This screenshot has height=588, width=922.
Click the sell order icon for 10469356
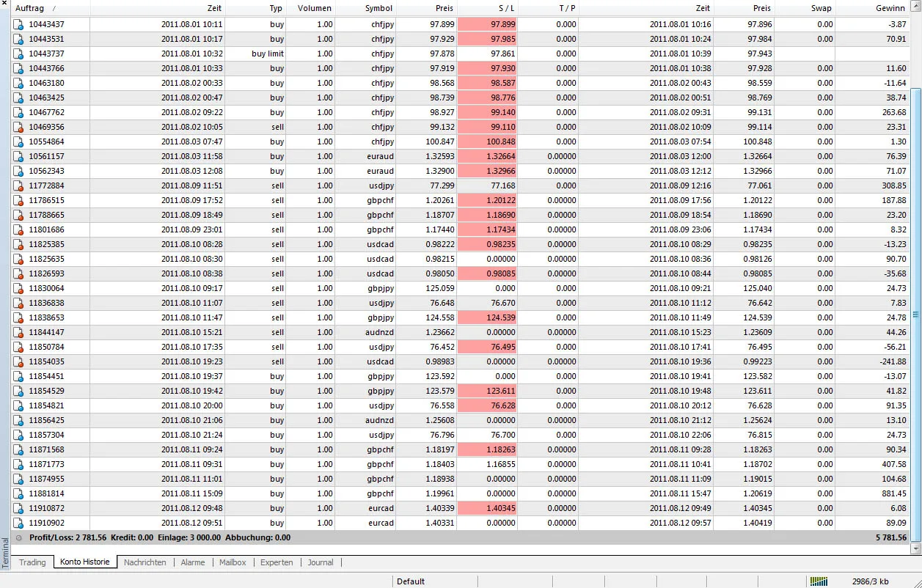[x=19, y=127]
